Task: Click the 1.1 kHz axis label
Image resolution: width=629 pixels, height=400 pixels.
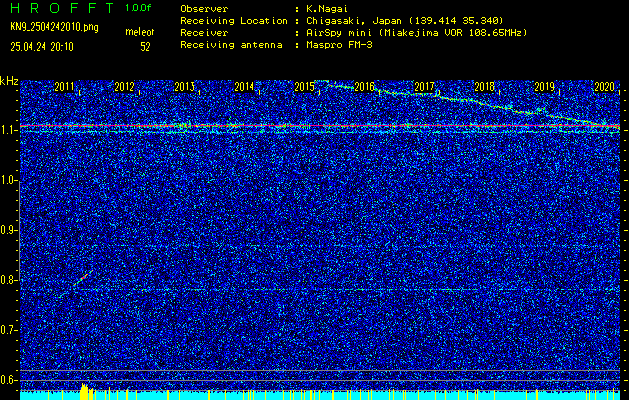Action: click(8, 130)
